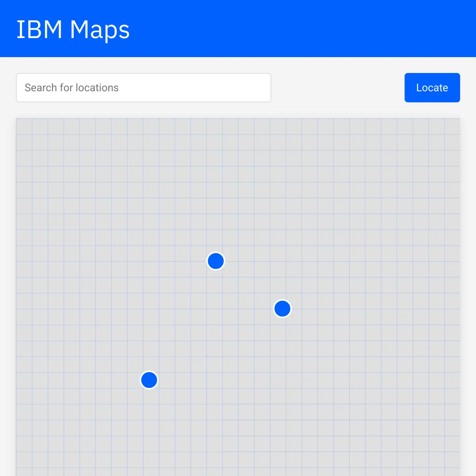Select the lowest blue map marker
Image resolution: width=476 pixels, height=476 pixels.
tap(149, 380)
